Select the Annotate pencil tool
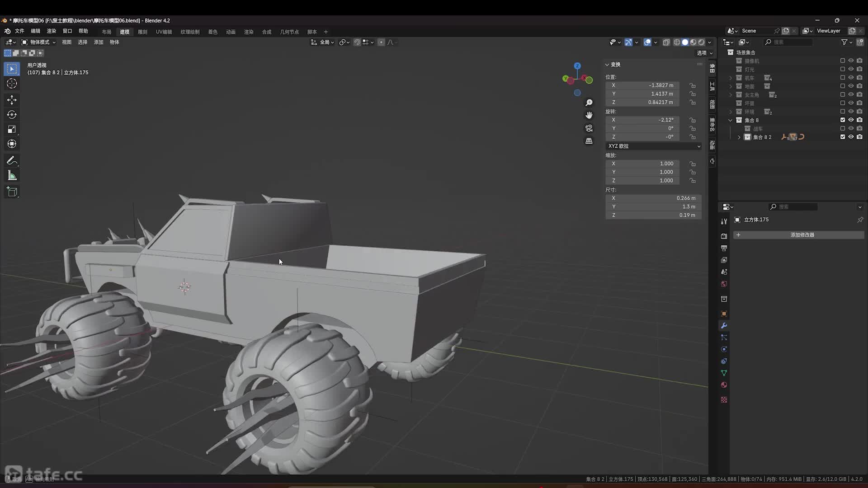Screen dimensions: 868x488 [12, 160]
